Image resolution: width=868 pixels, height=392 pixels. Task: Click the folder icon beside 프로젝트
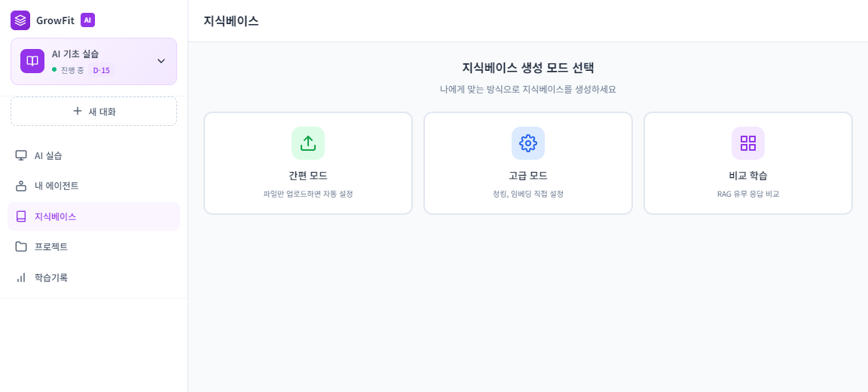21,247
